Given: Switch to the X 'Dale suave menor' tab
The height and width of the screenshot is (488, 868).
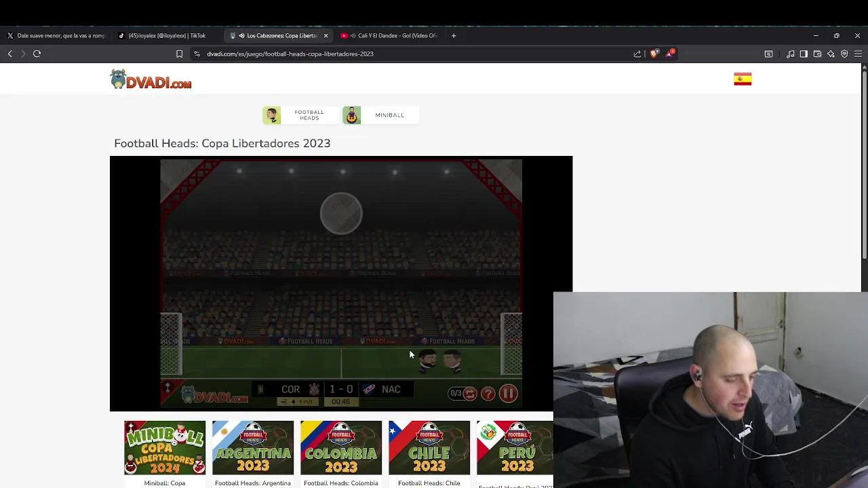Looking at the screenshot, I should click(56, 35).
